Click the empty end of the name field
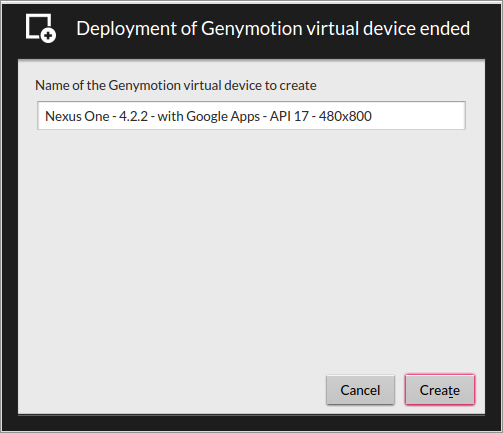This screenshot has width=503, height=433. click(x=418, y=116)
